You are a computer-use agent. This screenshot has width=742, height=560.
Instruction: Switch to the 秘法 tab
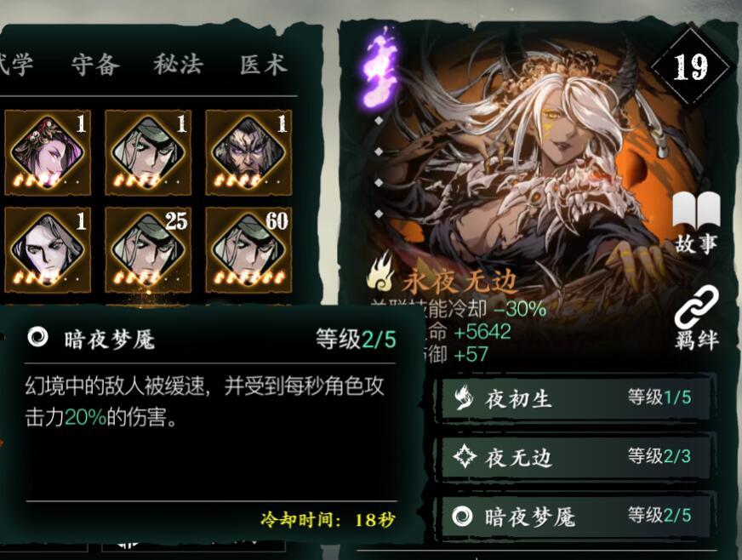[179, 65]
